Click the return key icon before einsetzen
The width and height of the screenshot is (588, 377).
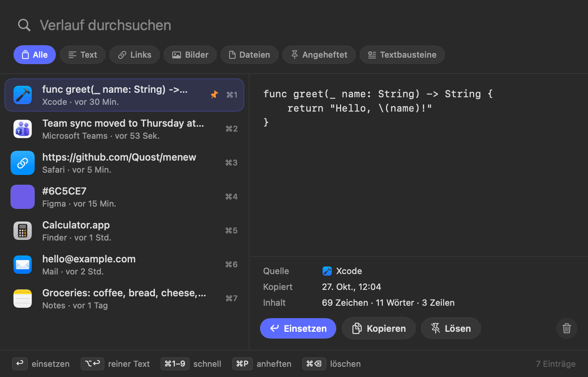coord(20,364)
